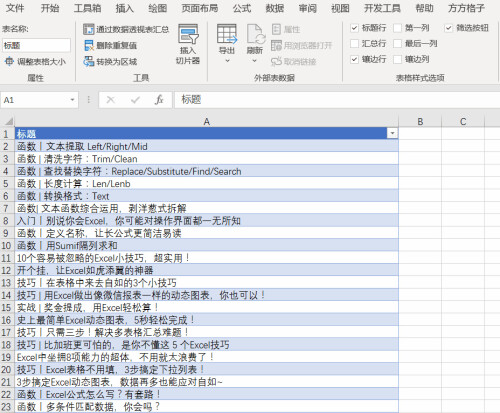Open the 文件 (File) menu
The height and width of the screenshot is (413, 500).
click(15, 8)
